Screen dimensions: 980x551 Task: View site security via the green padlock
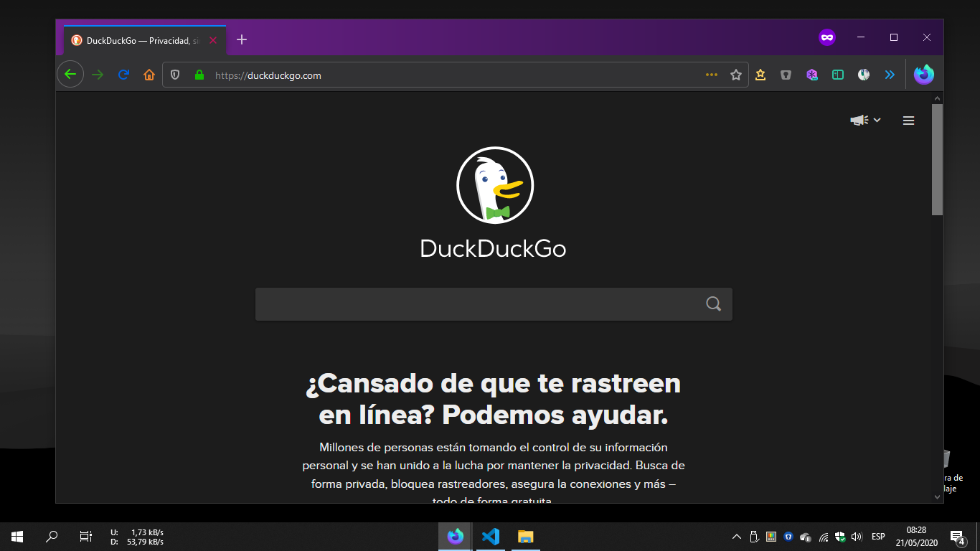199,75
